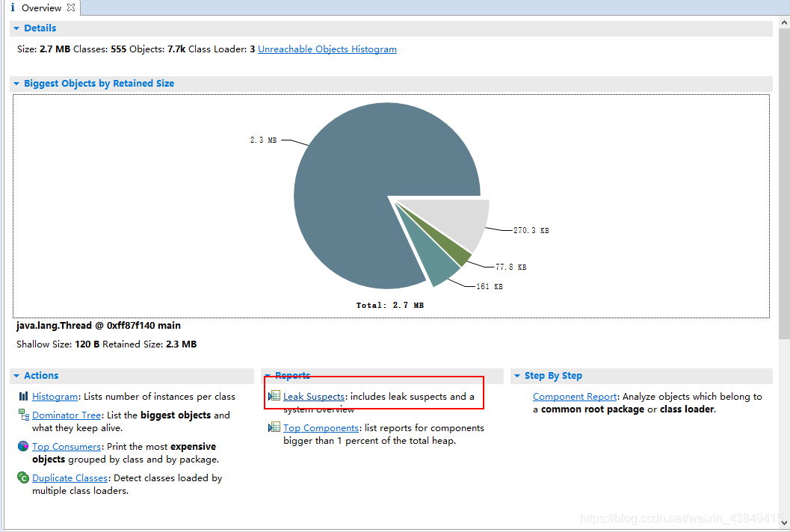Click the 'Total: 2.7 MB' chart label
The width and height of the screenshot is (790, 532).
[390, 306]
